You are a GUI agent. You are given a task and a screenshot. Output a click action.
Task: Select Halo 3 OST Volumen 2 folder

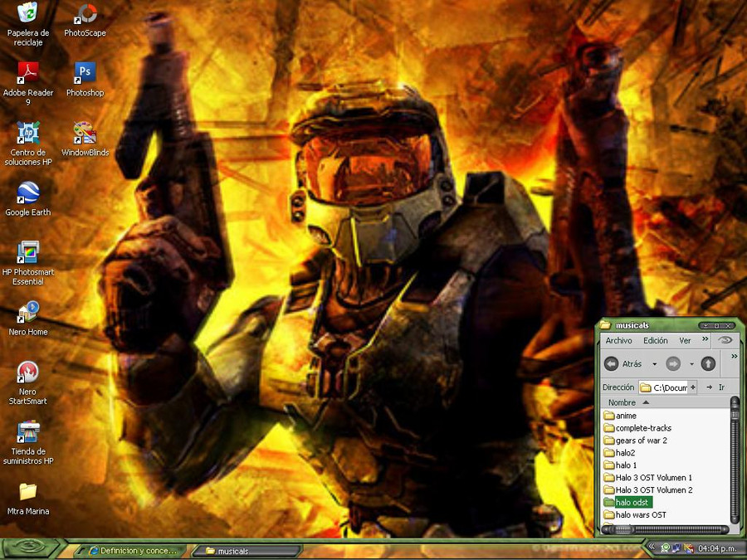point(648,490)
